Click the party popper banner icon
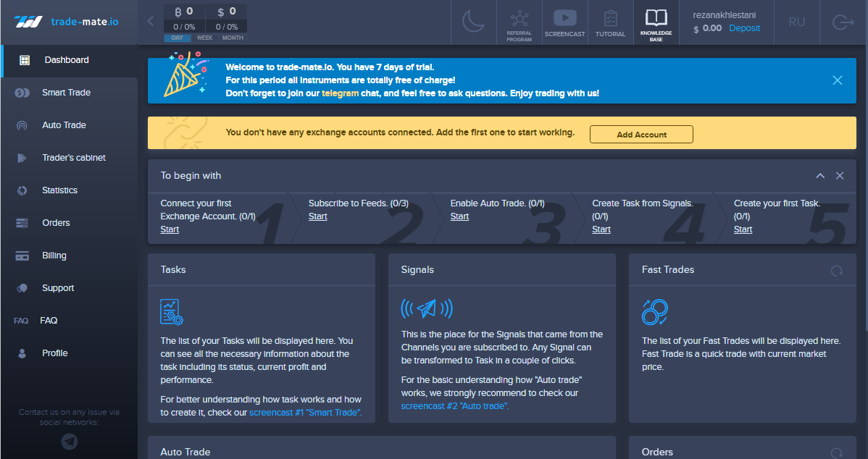 coord(186,75)
